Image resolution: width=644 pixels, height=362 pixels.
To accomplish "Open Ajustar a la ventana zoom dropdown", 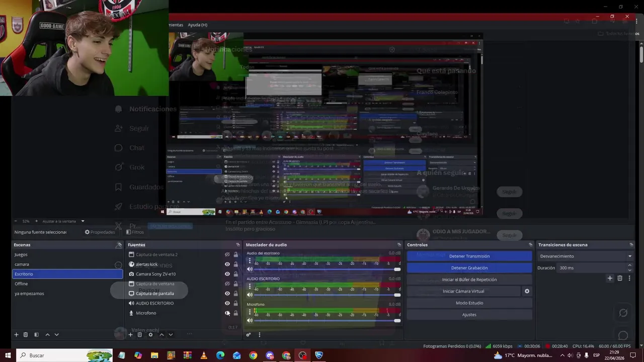I will [x=63, y=221].
